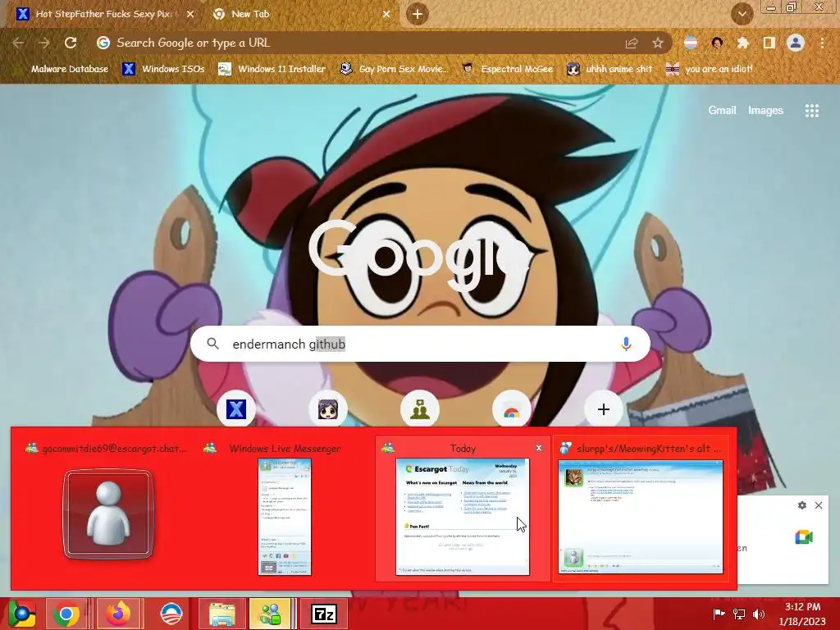Open the uhhh anime shit bookmark

[x=609, y=69]
